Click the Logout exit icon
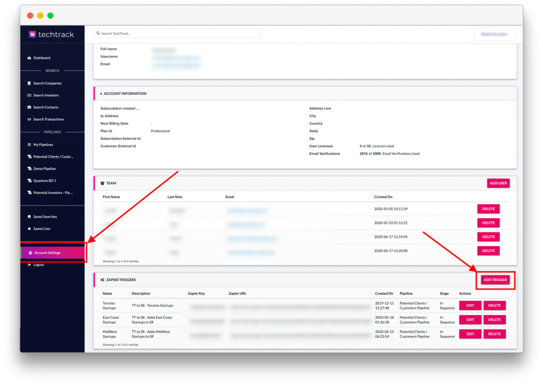The height and width of the screenshot is (392, 543). pos(29,265)
